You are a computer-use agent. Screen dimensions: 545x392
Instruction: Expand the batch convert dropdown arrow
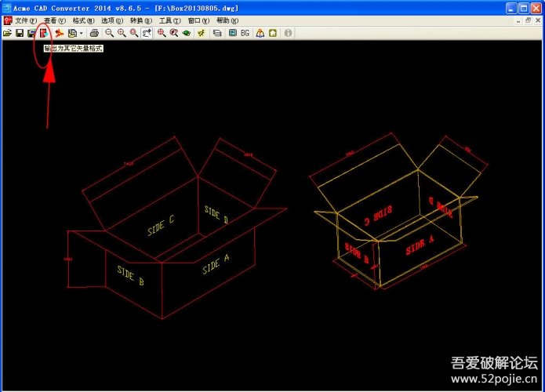point(82,34)
